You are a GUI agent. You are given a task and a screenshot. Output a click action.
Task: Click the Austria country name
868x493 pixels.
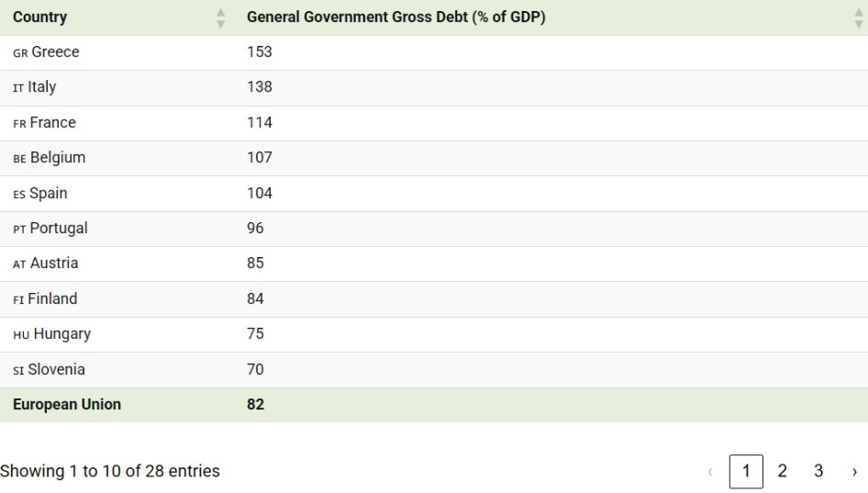(x=54, y=263)
